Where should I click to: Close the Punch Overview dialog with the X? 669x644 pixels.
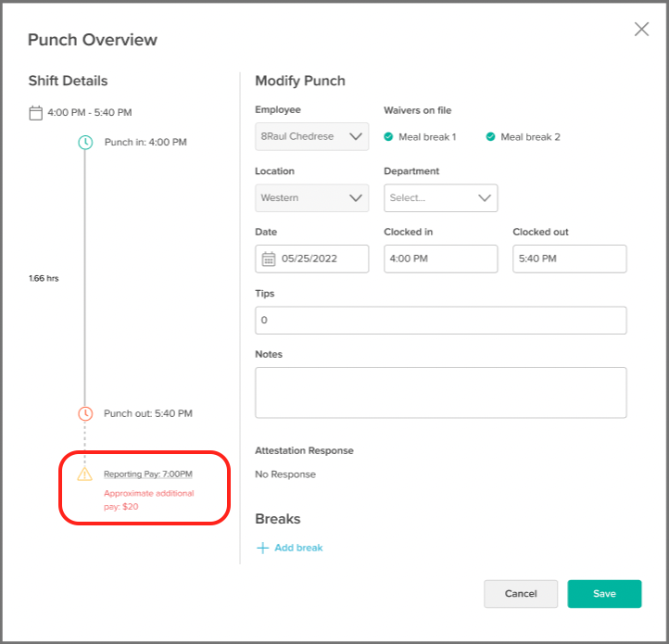(x=641, y=30)
